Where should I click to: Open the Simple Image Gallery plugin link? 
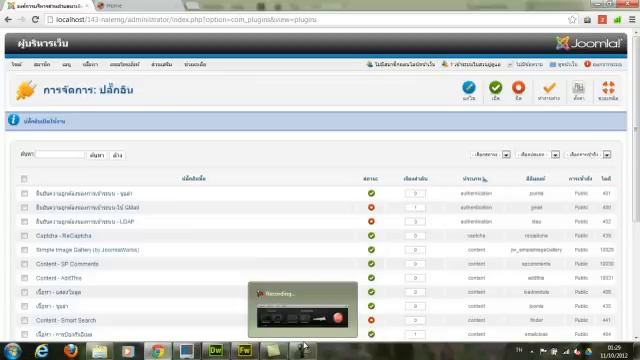(x=87, y=250)
